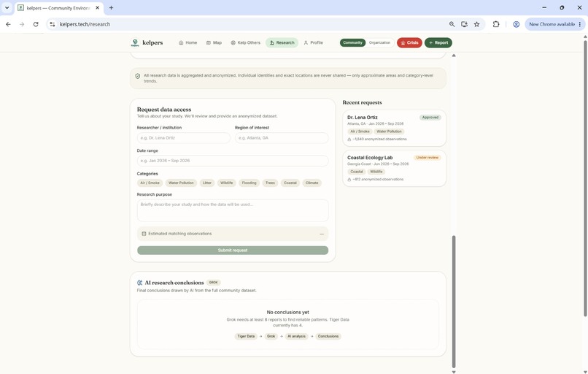
Task: Go back to previous browser page
Action: point(8,24)
